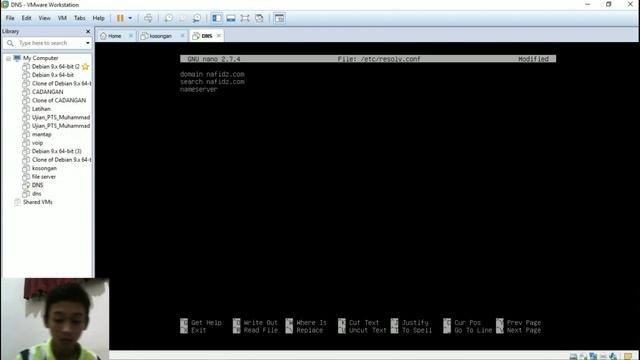640x360 pixels.
Task: Open the library search dropdown arrow
Action: [x=88, y=43]
